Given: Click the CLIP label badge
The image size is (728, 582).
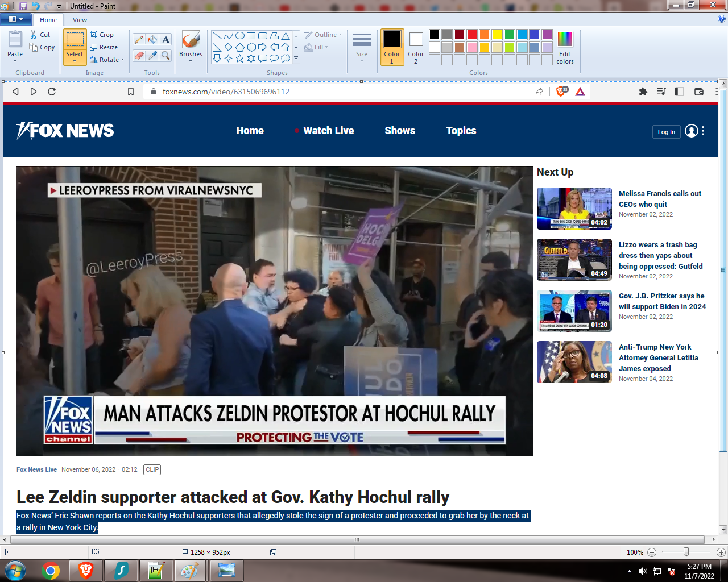Looking at the screenshot, I should pyautogui.click(x=152, y=469).
